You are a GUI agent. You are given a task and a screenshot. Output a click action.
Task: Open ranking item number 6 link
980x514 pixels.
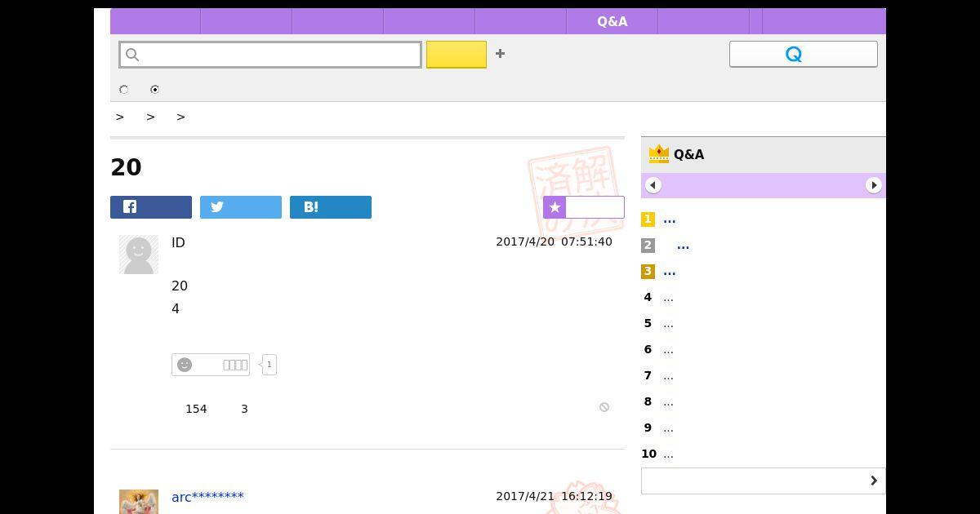(668, 350)
